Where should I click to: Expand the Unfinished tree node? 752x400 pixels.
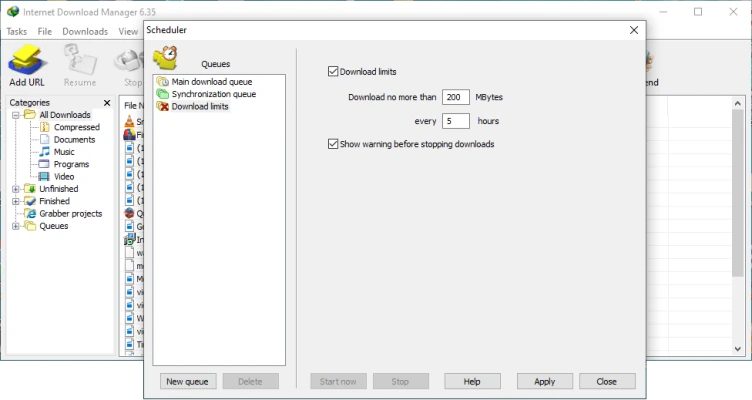click(x=15, y=189)
